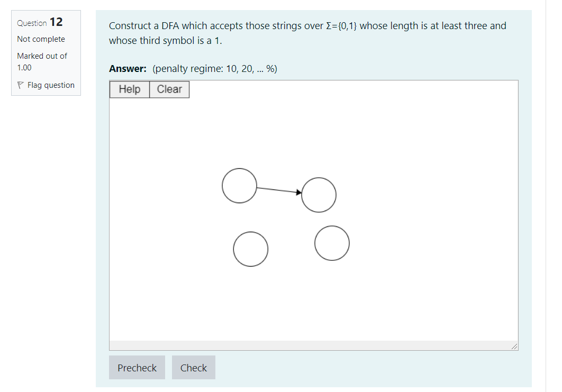Click the penalty regime text
The width and height of the screenshot is (562, 392).
[214, 68]
